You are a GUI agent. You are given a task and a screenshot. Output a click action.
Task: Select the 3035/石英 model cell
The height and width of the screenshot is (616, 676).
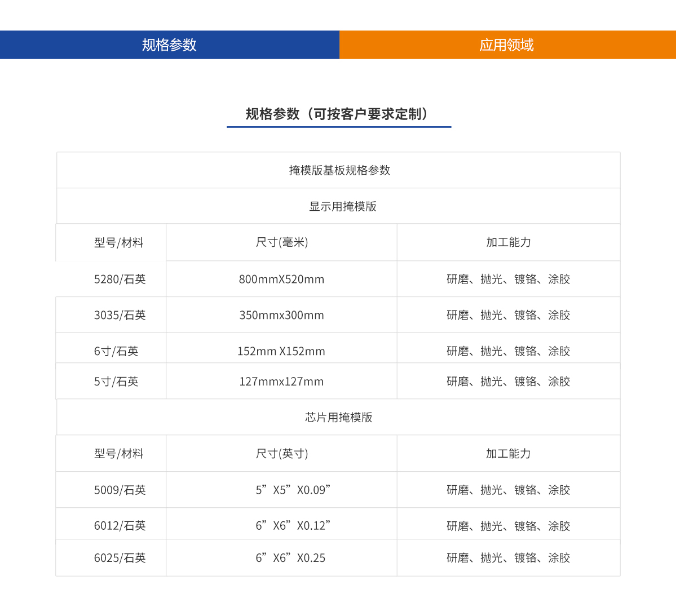click(x=120, y=315)
